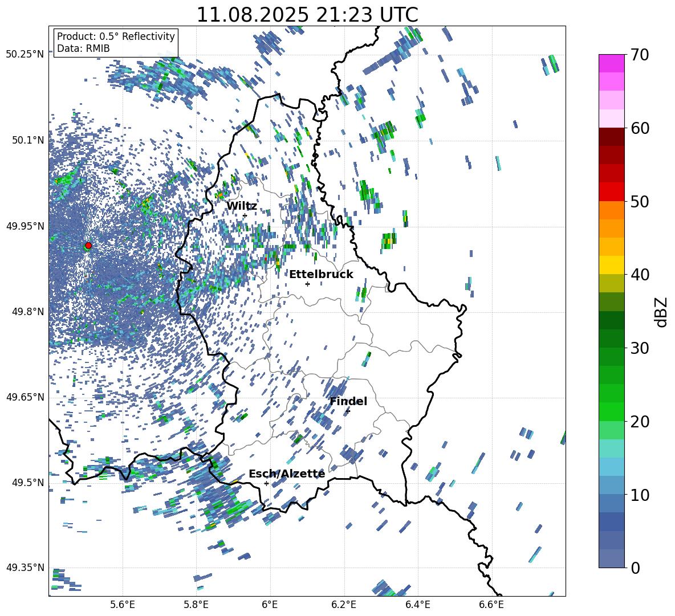Click the 49.8°N latitude label
This screenshot has height=616, width=675.
[27, 312]
